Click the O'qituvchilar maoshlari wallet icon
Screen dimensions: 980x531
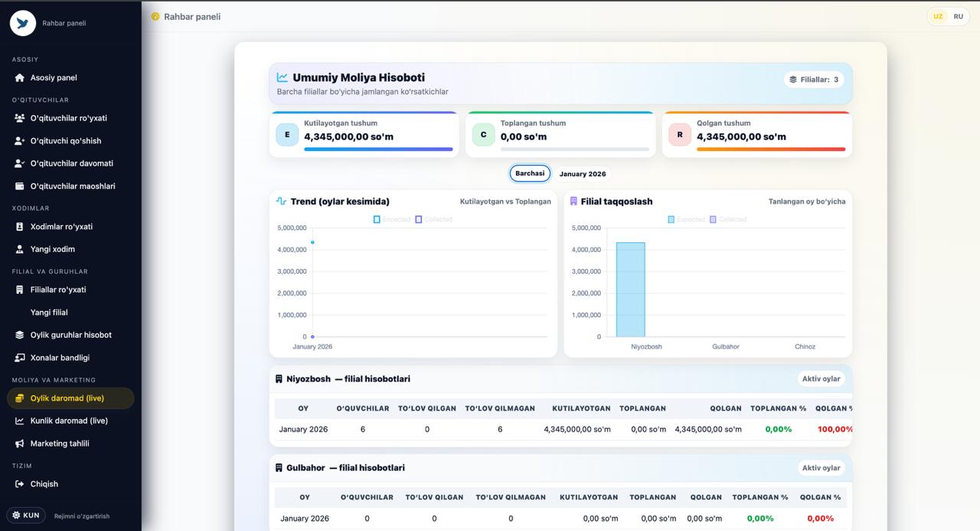pyautogui.click(x=20, y=186)
